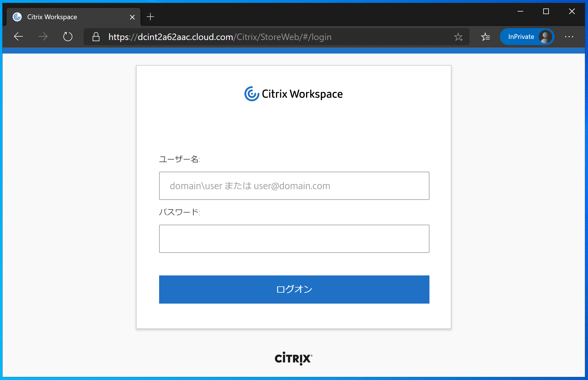Close the Citrix Workspace tab
The width and height of the screenshot is (588, 380).
tap(132, 17)
